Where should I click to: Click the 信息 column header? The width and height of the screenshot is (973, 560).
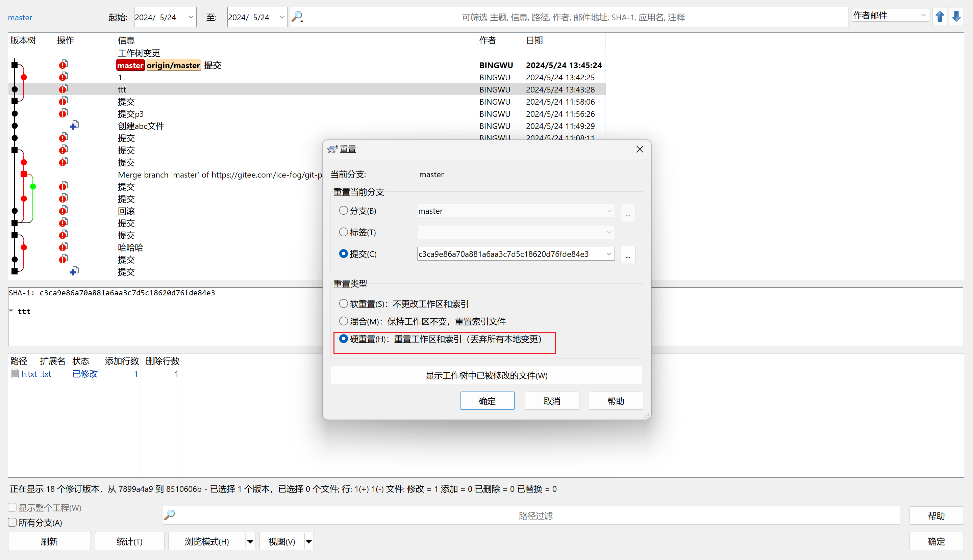pyautogui.click(x=126, y=40)
